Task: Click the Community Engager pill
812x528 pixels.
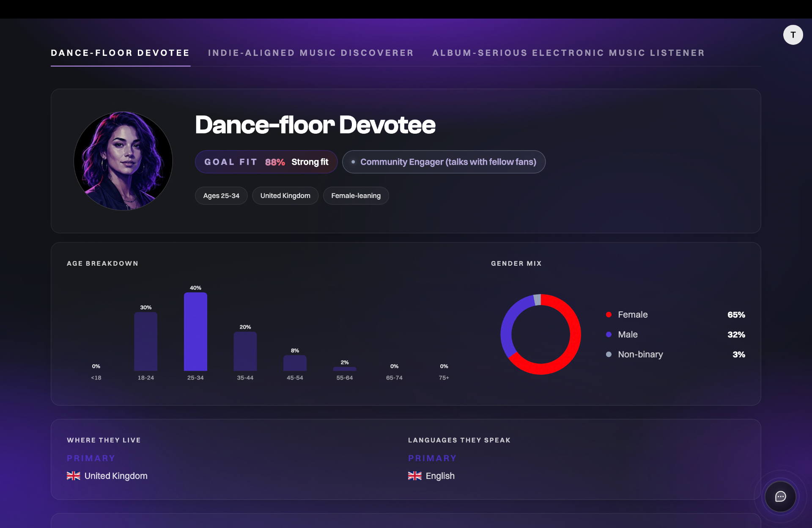Action: (444, 162)
